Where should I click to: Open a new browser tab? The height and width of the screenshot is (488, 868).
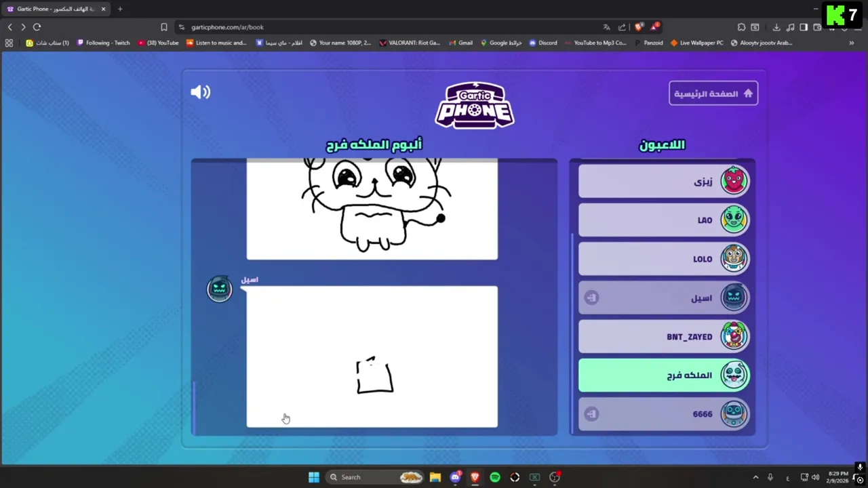(x=120, y=9)
